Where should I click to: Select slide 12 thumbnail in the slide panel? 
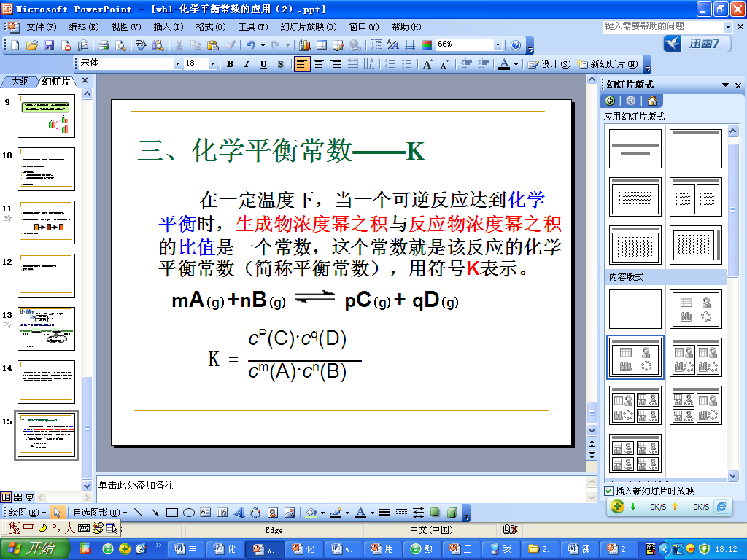pos(46,276)
